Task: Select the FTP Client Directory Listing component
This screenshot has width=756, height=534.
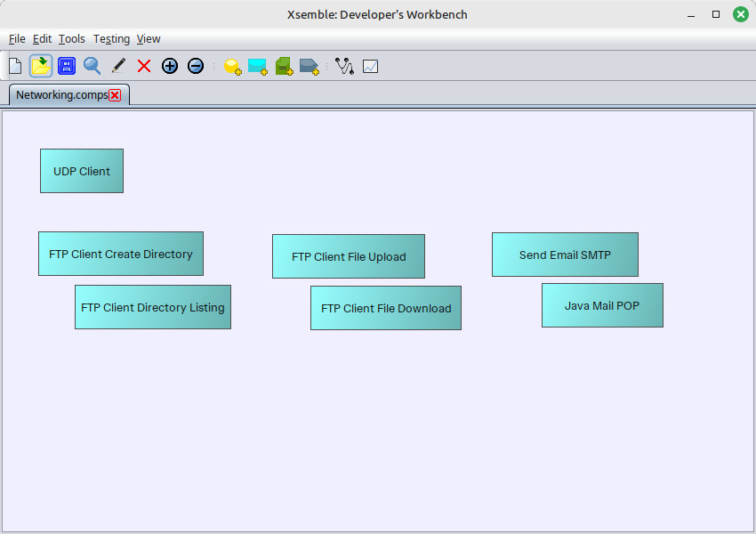Action: pos(153,307)
